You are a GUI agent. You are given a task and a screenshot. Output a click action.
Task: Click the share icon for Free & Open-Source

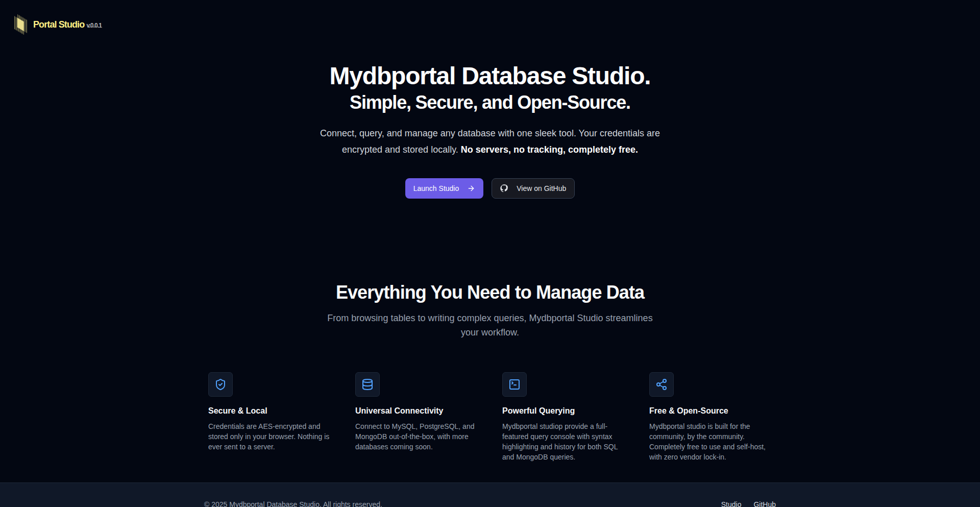[661, 384]
